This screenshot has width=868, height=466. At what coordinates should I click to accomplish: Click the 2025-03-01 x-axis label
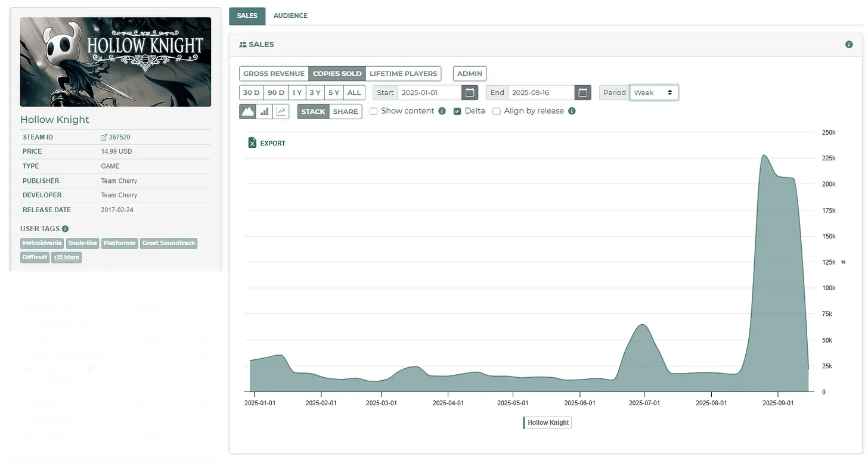pyautogui.click(x=382, y=403)
